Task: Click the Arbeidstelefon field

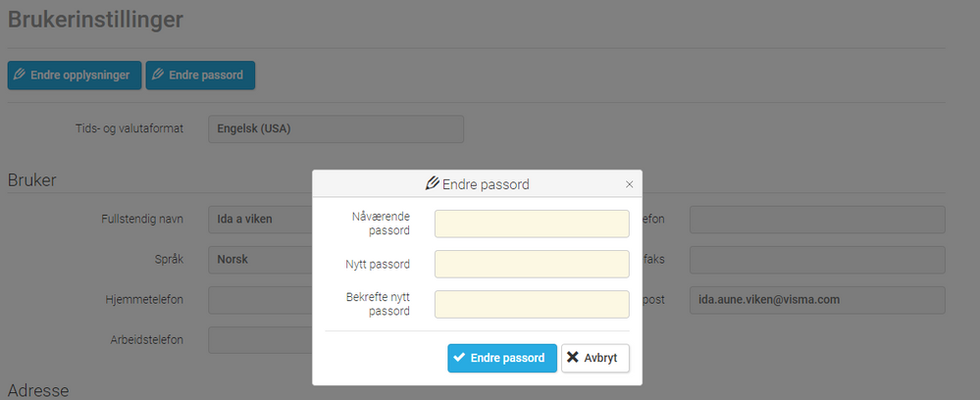Action: 261,339
